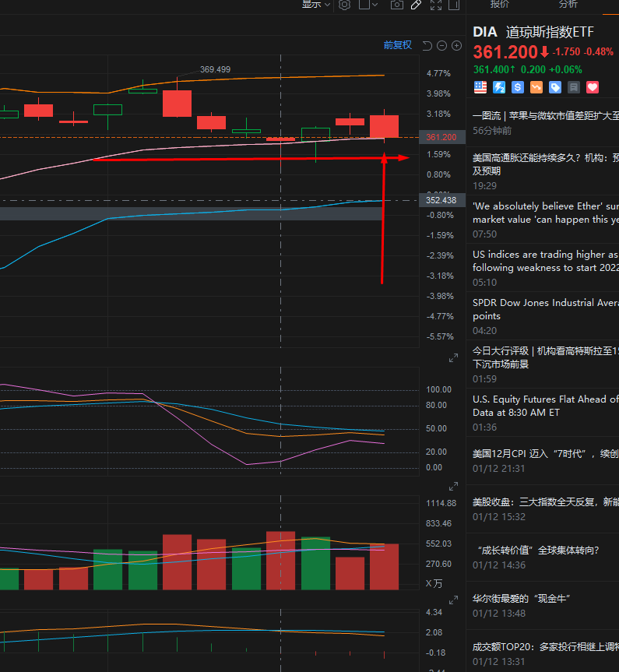Viewport: 619px width, 672px height.
Task: Click the gray note badge
Action: pos(574,87)
